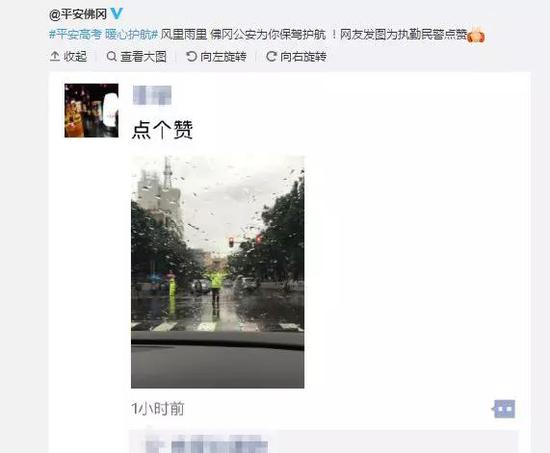Click the emoji at end of post text

click(x=476, y=35)
